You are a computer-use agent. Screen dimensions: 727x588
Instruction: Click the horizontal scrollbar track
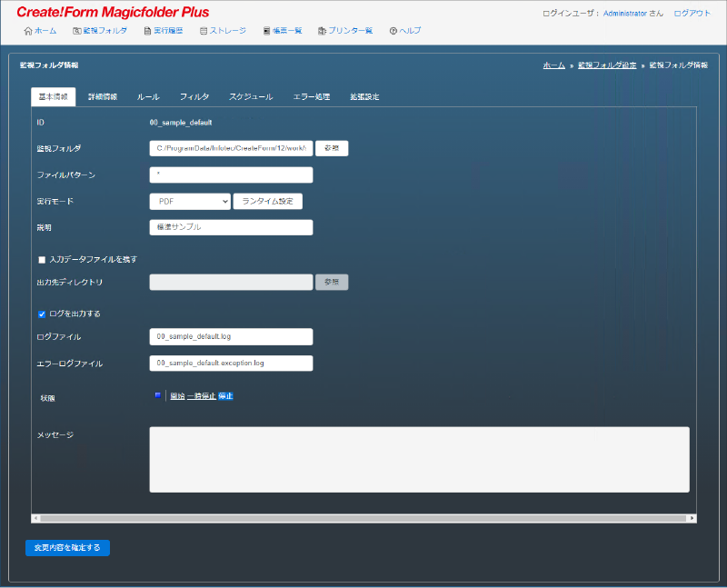point(363,518)
